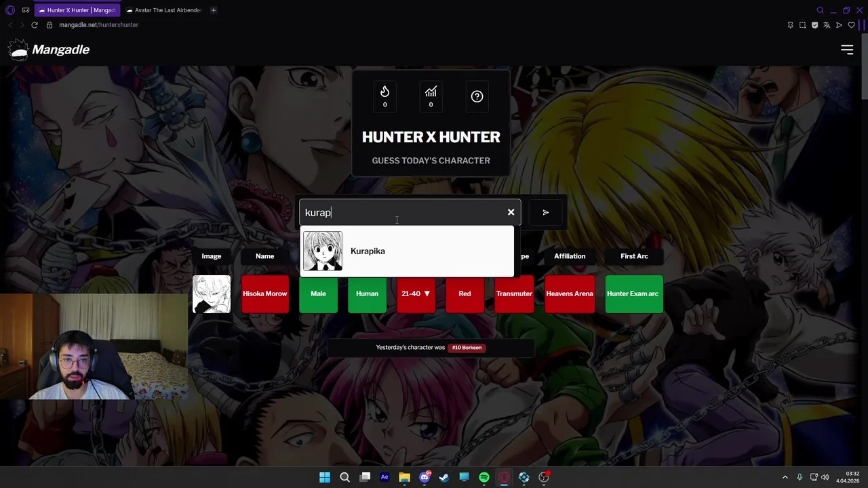
Task: Select Kurapika from the suggestion list
Action: 407,251
